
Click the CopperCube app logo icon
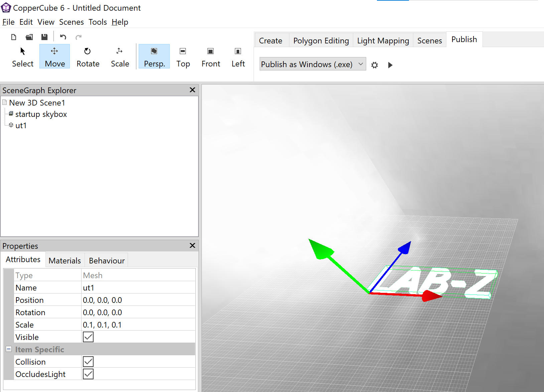point(6,7)
